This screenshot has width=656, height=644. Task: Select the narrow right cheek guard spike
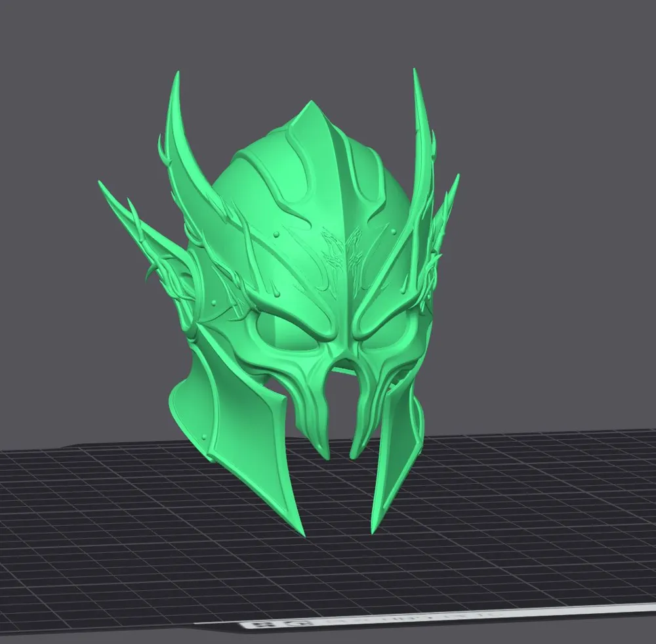pos(388,473)
